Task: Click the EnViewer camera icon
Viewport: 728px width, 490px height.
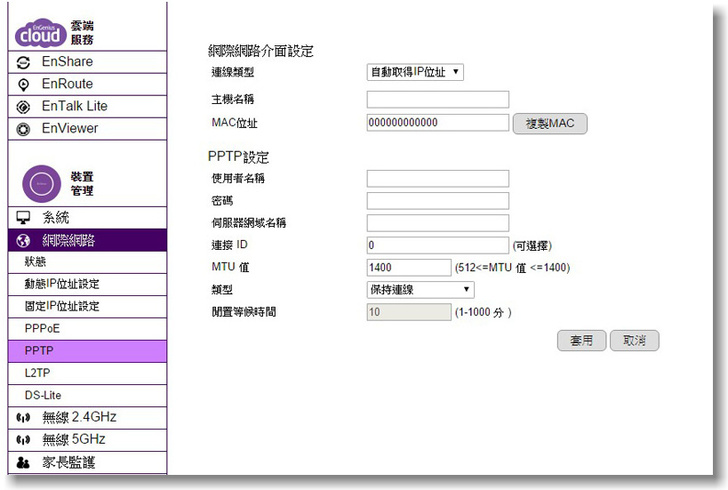Action: tap(23, 129)
